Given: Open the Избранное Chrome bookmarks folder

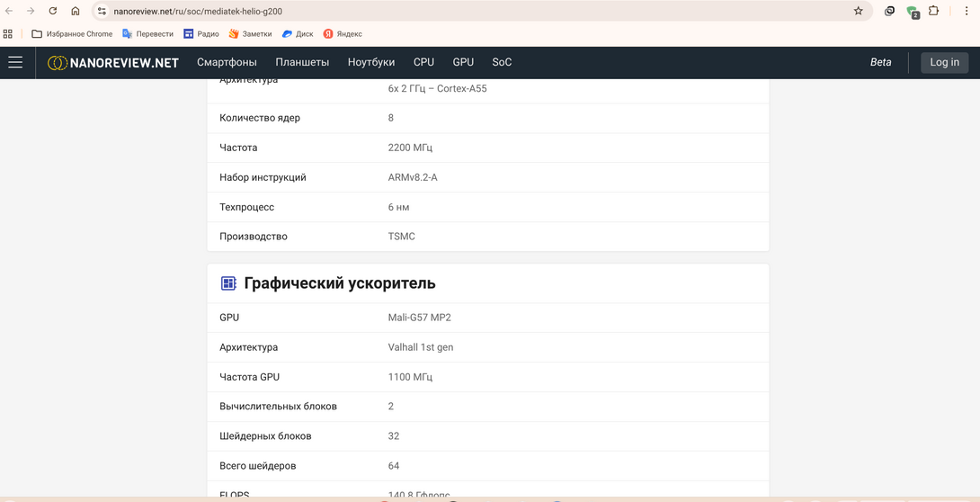Looking at the screenshot, I should point(72,34).
